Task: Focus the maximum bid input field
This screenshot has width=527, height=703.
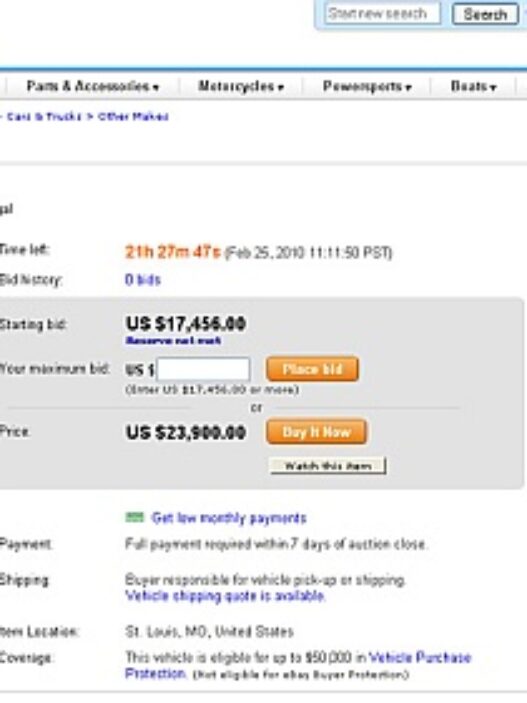Action: point(203,369)
